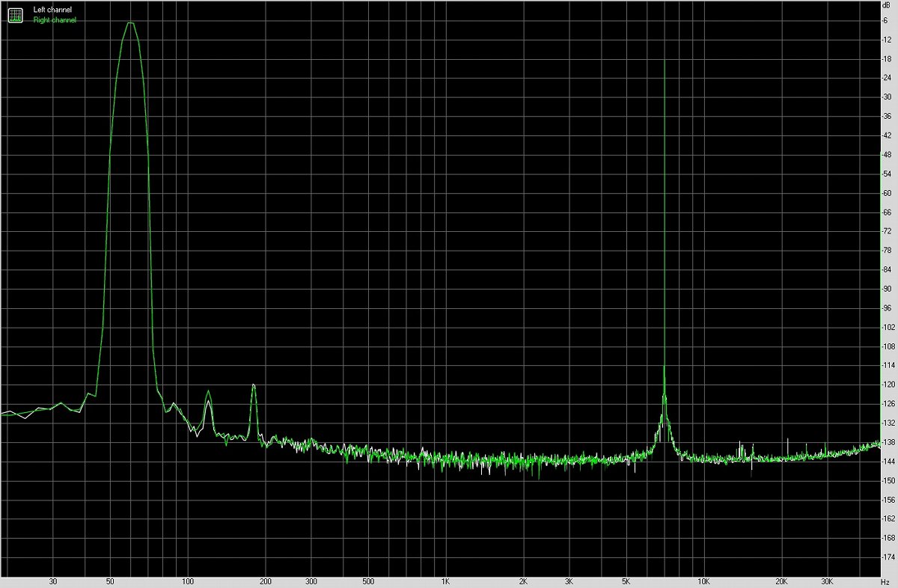Click the 3K frequency axis label

pos(569,581)
